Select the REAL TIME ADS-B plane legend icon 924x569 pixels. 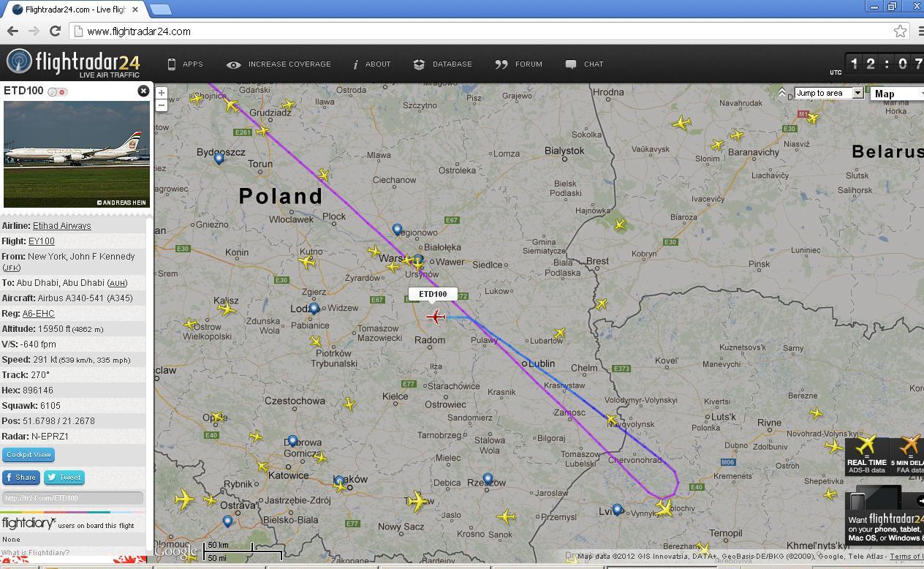(x=866, y=444)
